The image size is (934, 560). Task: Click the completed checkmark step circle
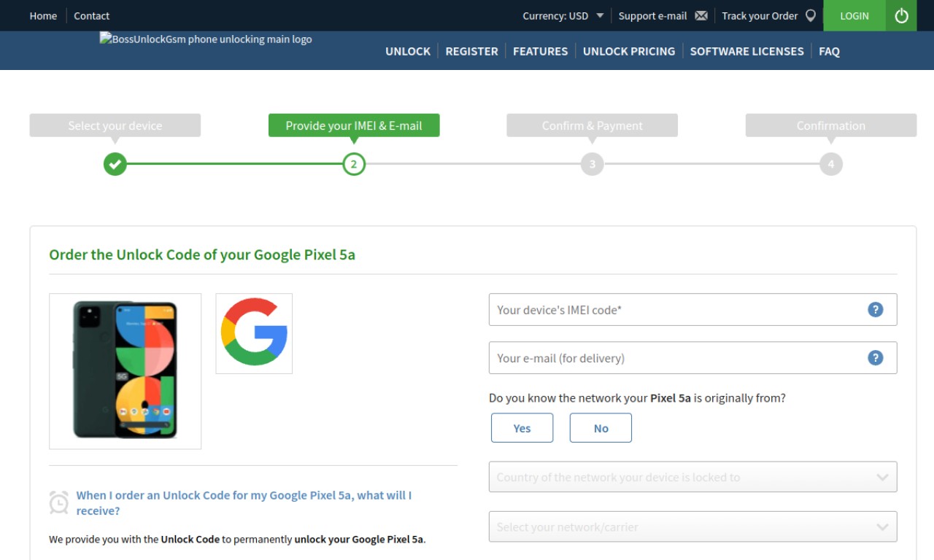[x=115, y=164]
